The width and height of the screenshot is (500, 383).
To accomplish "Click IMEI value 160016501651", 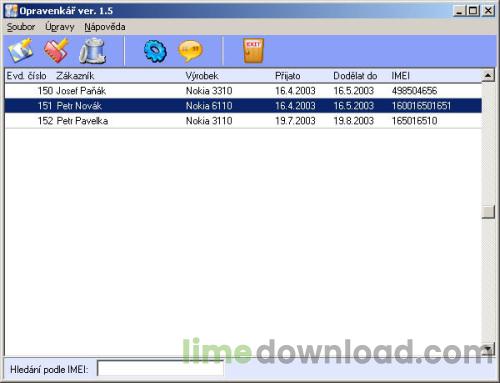I will point(421,106).
